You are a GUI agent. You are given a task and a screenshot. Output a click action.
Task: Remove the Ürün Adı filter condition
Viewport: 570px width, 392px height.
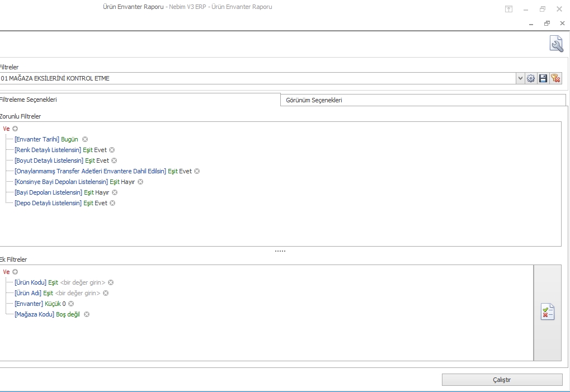(x=106, y=293)
